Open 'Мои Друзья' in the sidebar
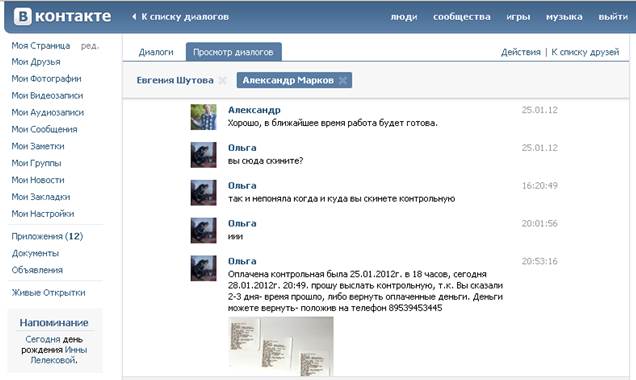The width and height of the screenshot is (636, 380). pyautogui.click(x=36, y=62)
